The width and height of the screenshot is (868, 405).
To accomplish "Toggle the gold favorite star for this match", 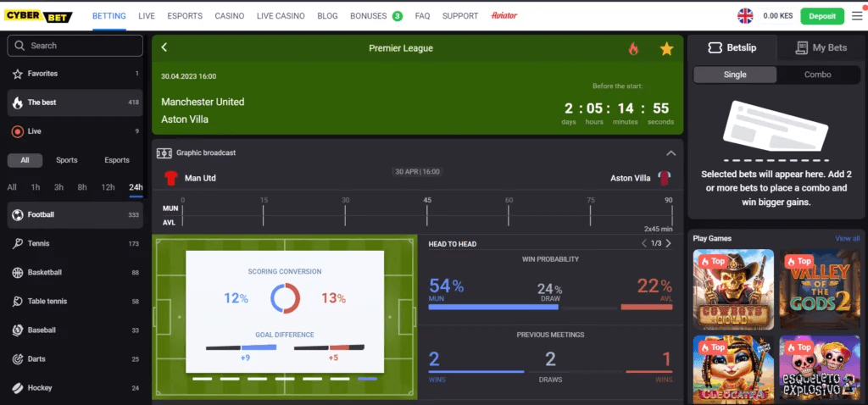I will click(666, 48).
